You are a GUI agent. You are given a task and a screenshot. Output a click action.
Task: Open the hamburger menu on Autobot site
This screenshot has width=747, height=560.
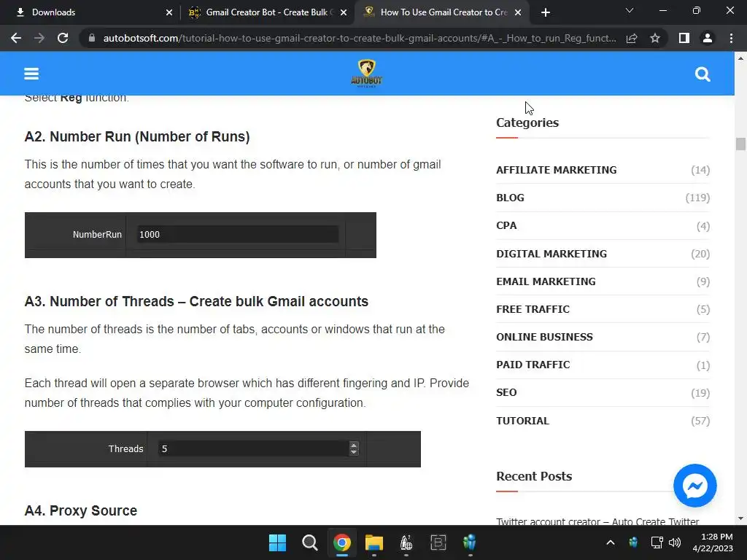click(31, 74)
